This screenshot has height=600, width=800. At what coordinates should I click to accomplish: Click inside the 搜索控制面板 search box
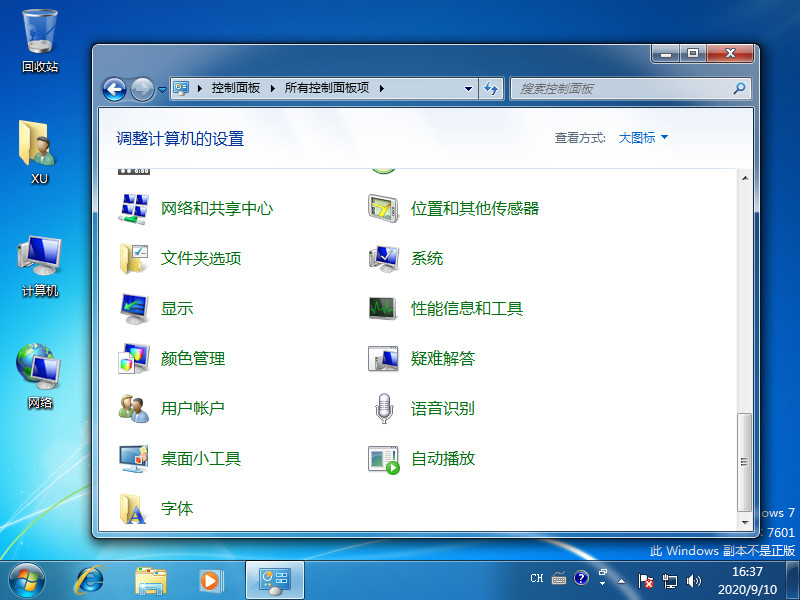click(x=620, y=88)
